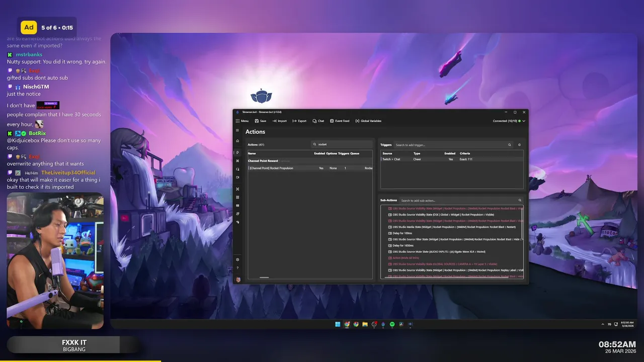Open the notification icon in system tray
Viewport: 644px width, 362px height.
[x=616, y=324]
